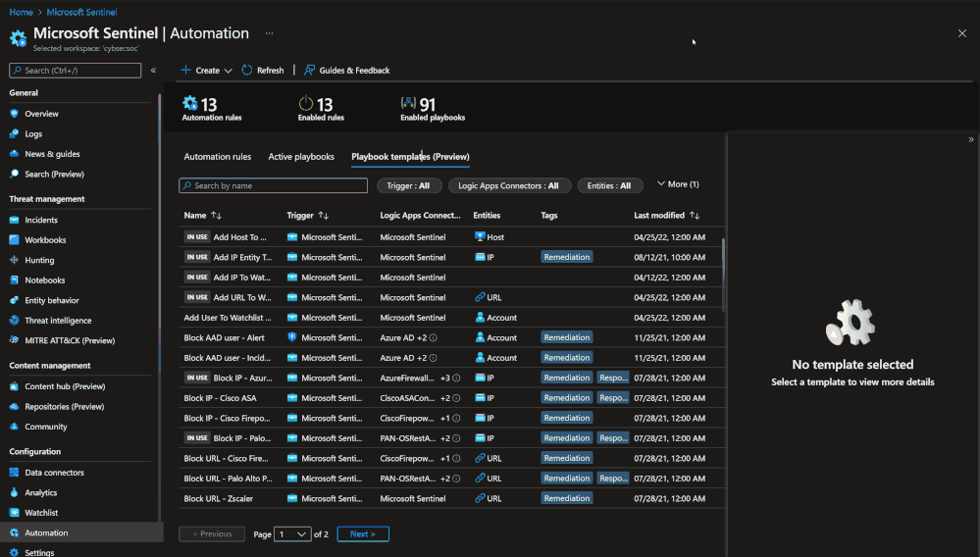Select Watchlist icon
This screenshot has height=557, width=980.
15,513
